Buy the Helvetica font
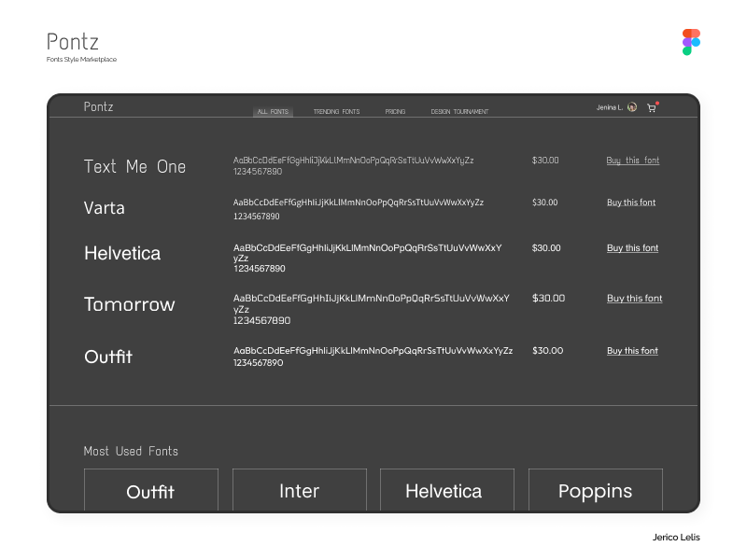 [633, 248]
